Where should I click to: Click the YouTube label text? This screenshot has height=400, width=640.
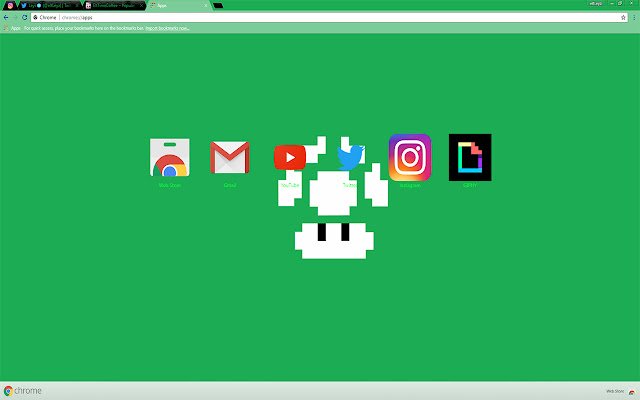click(x=290, y=185)
